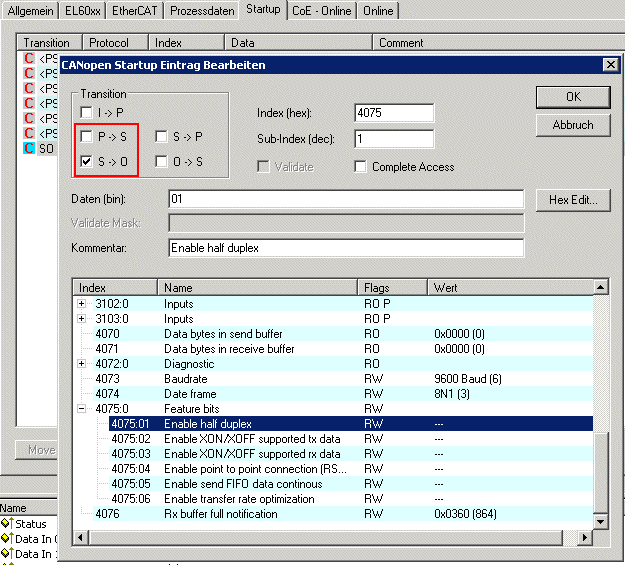
Task: Enable the I -> P transition checkbox
Action: 86,113
